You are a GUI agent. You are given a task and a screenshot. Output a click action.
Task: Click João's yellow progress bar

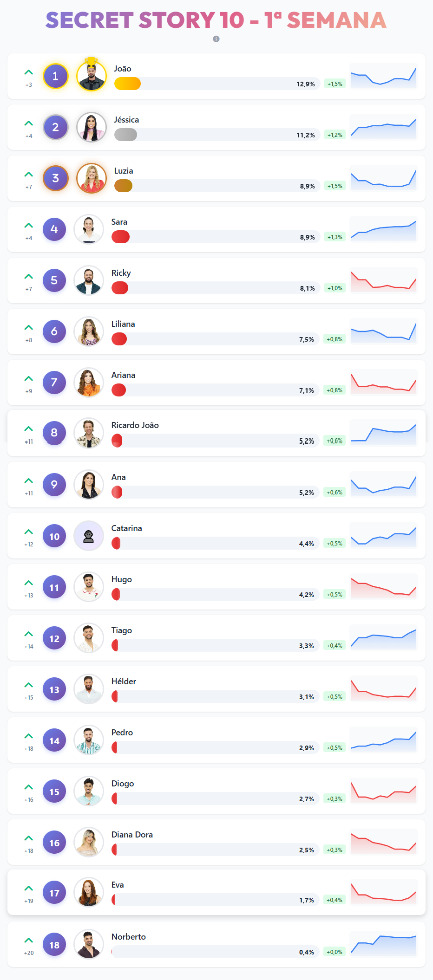click(127, 84)
